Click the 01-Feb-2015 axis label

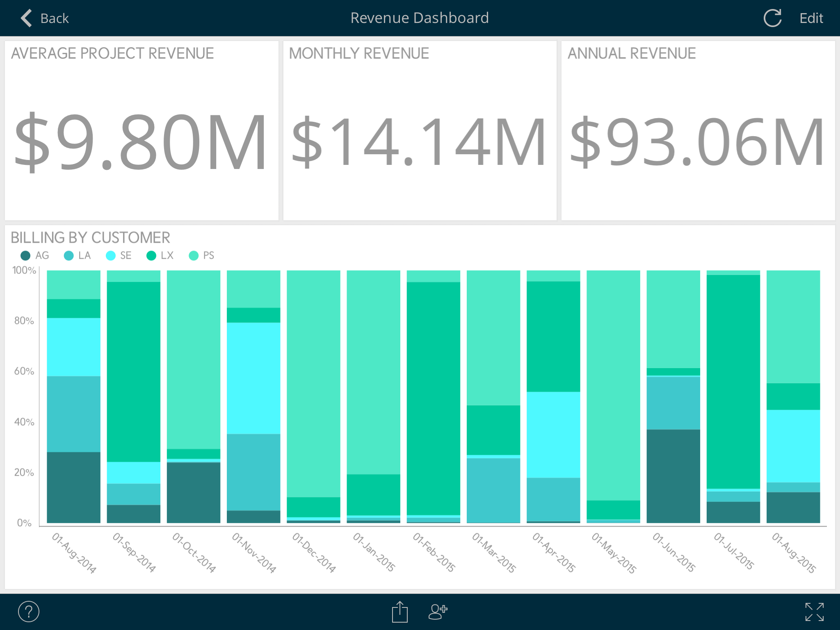pos(434,552)
